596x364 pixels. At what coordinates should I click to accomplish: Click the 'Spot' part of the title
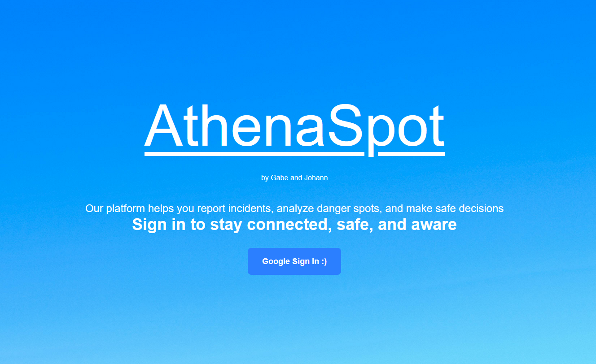[x=386, y=128]
